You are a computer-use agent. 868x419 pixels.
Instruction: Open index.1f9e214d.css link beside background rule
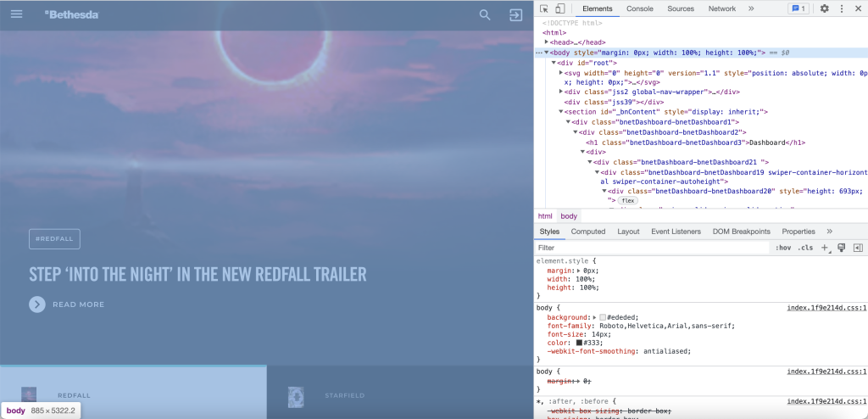pyautogui.click(x=826, y=308)
